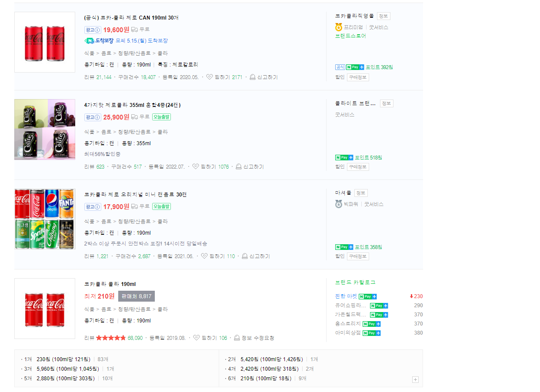Click N Pay badge next to 찐한 마켓

coord(368,296)
